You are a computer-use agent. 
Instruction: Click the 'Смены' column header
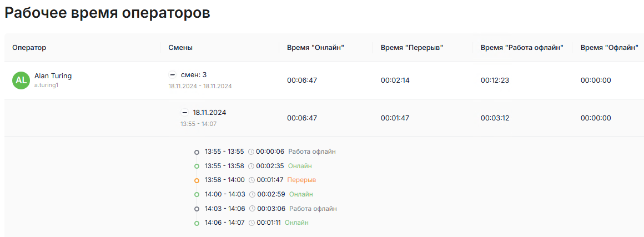180,48
